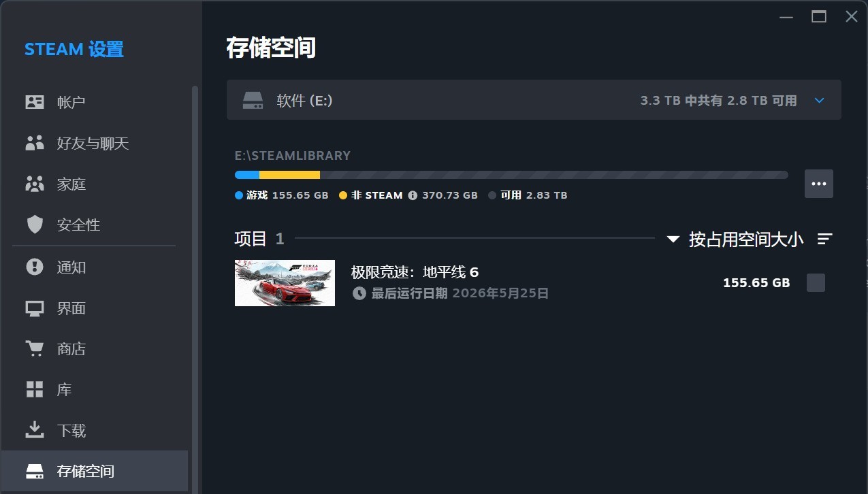
Task: Select the 存储空间 settings page
Action: click(94, 471)
